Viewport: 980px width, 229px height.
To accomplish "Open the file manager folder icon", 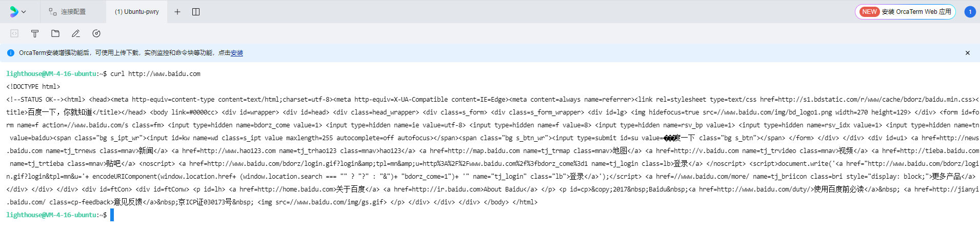I will pos(55,33).
